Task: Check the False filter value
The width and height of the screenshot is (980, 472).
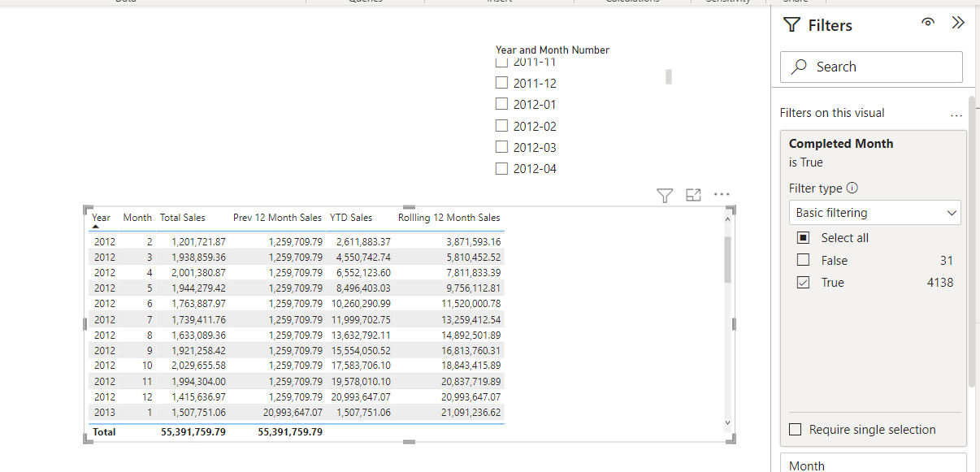Action: point(803,261)
